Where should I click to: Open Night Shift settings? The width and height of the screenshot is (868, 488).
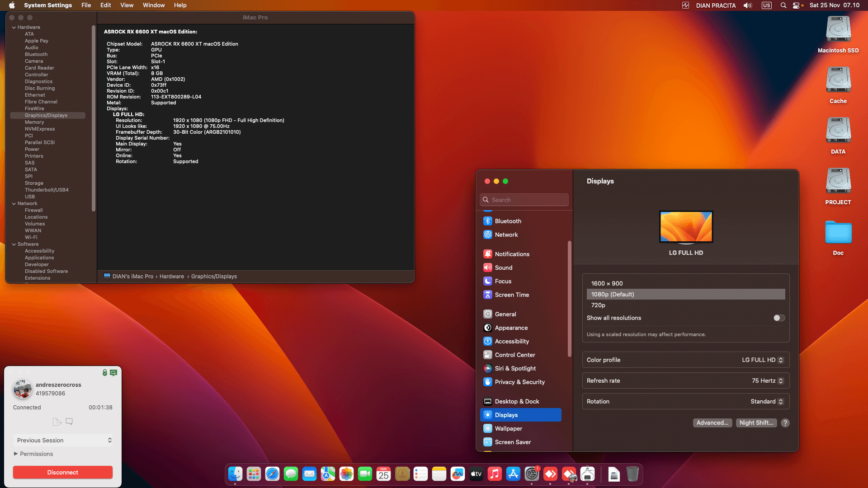756,423
